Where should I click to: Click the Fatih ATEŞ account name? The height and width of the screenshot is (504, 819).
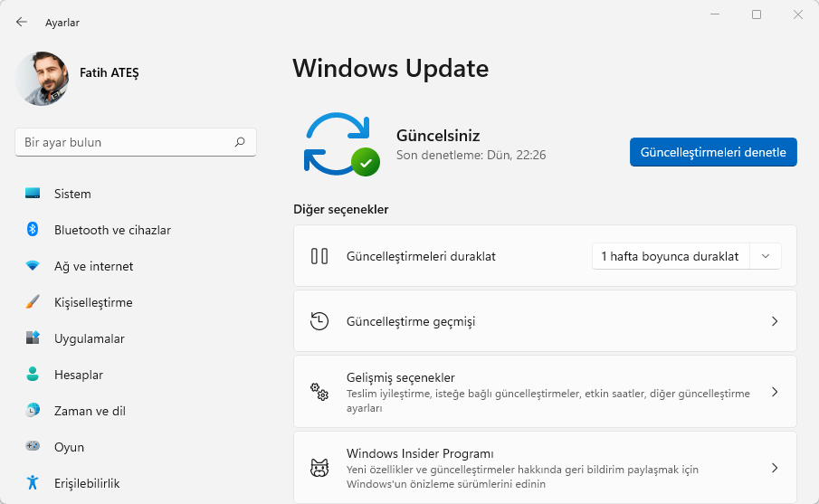[110, 72]
